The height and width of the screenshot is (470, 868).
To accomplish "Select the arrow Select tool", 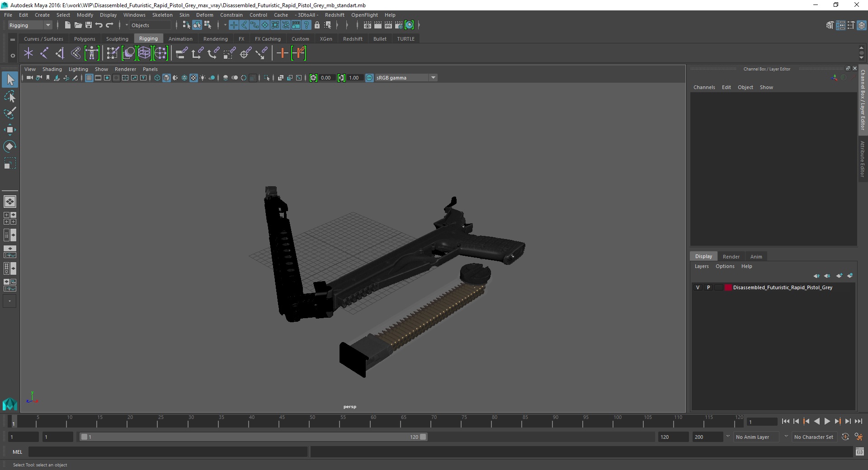I will pyautogui.click(x=10, y=80).
